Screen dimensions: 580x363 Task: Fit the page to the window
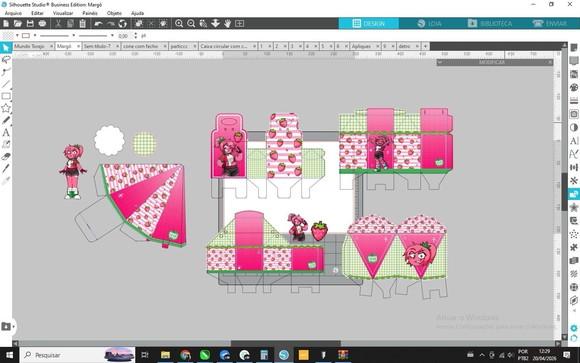tap(240, 23)
